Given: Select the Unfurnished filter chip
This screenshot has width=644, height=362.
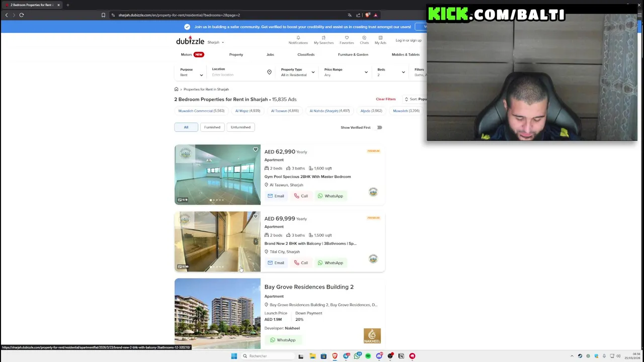Looking at the screenshot, I should [240, 127].
